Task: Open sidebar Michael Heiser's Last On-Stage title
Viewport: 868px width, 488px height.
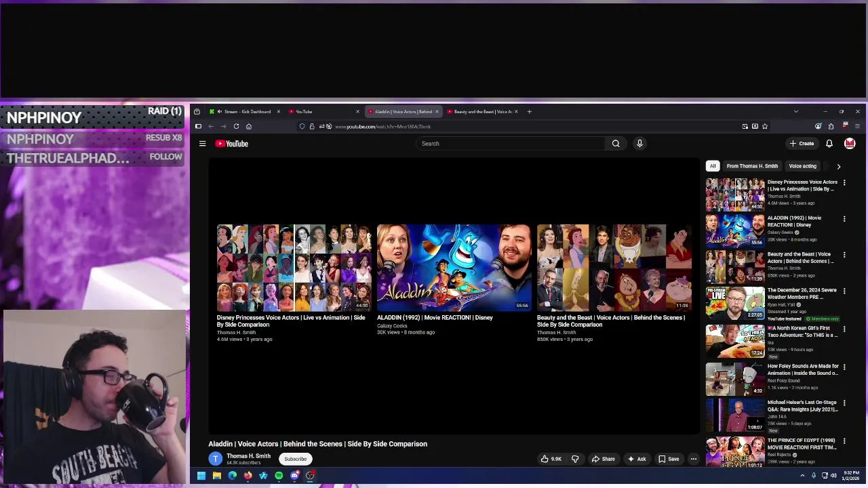Action: pos(802,406)
